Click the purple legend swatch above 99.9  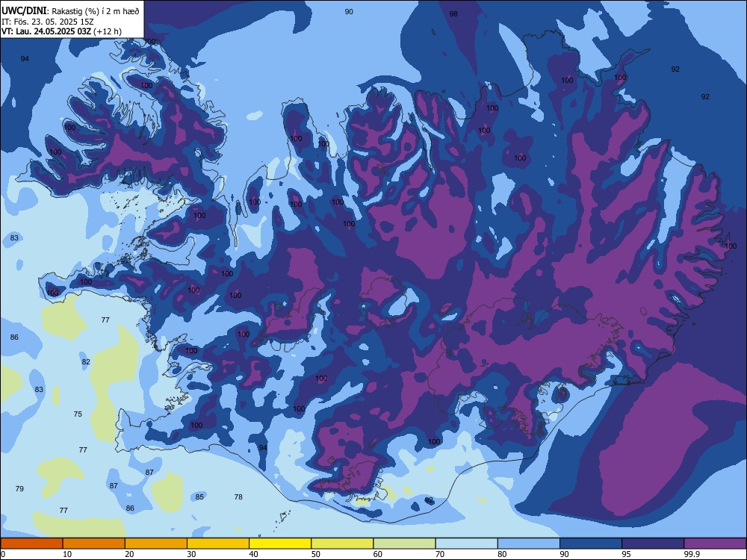tap(715, 544)
